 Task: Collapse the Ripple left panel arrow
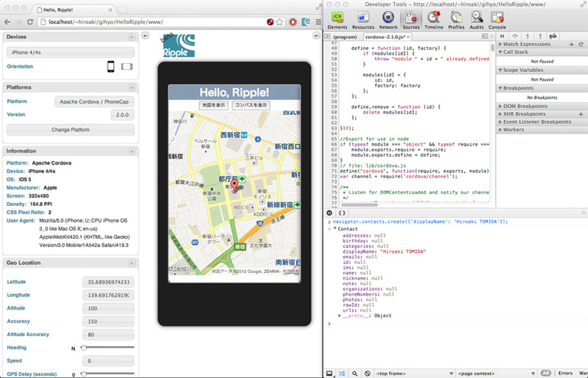coord(145,35)
